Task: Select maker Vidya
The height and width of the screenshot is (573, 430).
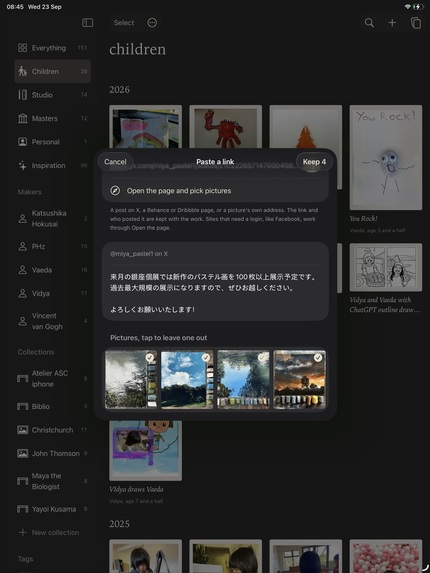Action: pos(52,293)
